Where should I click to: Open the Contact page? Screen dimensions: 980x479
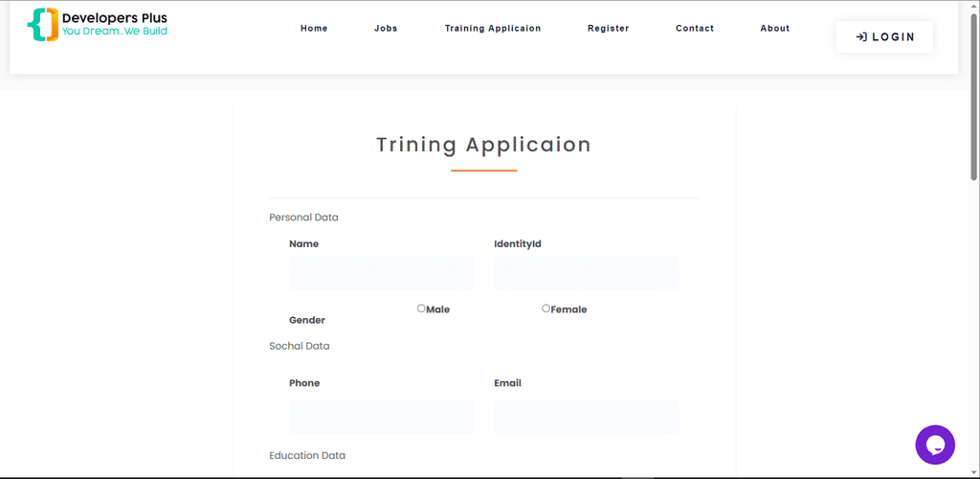point(695,28)
